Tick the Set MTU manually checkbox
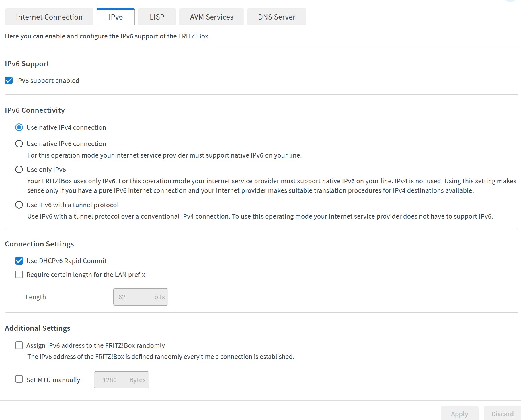The height and width of the screenshot is (420, 521). tap(19, 379)
